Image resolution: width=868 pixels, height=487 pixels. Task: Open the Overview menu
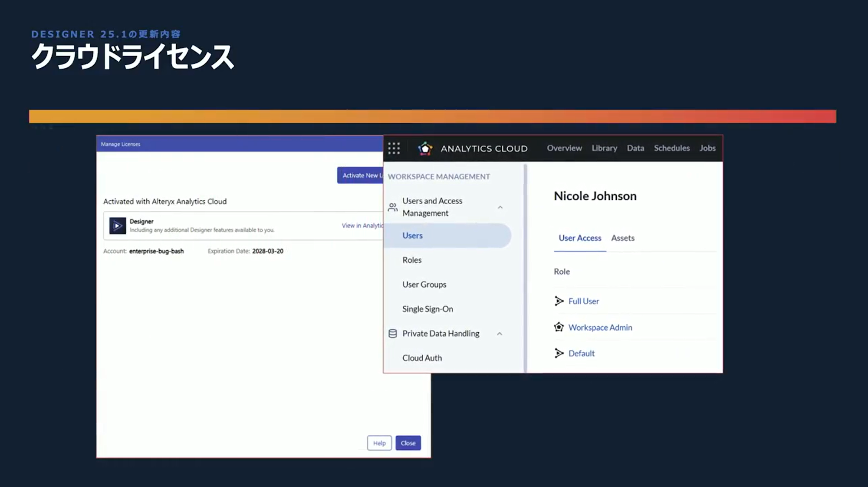[564, 148]
